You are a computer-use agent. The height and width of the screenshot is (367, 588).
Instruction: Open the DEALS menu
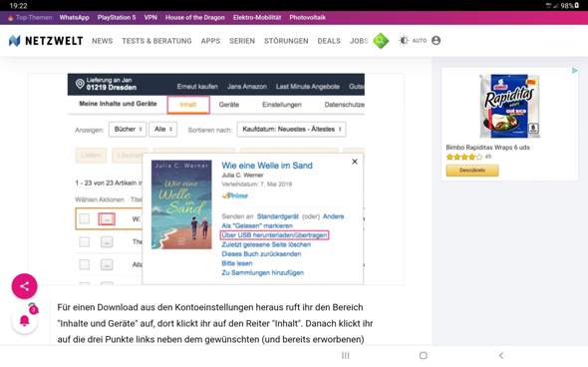(329, 41)
